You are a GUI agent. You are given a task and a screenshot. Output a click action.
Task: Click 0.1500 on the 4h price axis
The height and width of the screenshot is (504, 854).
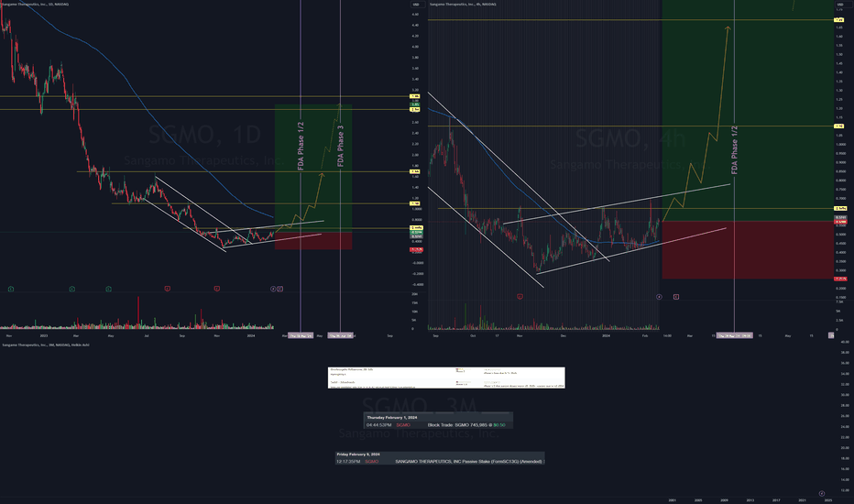841,298
